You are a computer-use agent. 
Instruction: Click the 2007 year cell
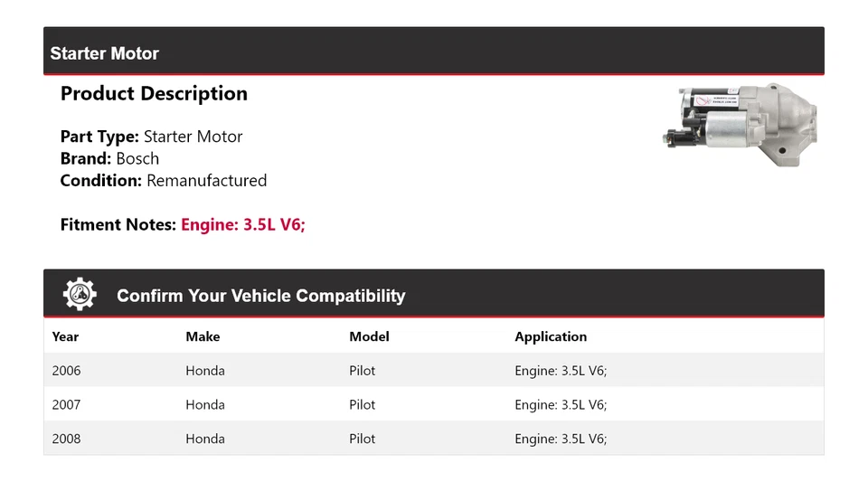[66, 405]
